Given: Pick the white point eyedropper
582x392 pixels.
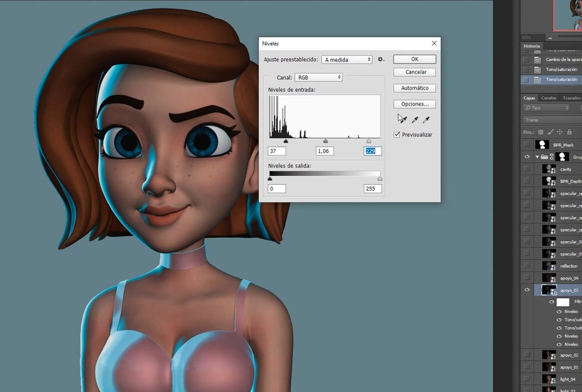Looking at the screenshot, I should [x=426, y=120].
